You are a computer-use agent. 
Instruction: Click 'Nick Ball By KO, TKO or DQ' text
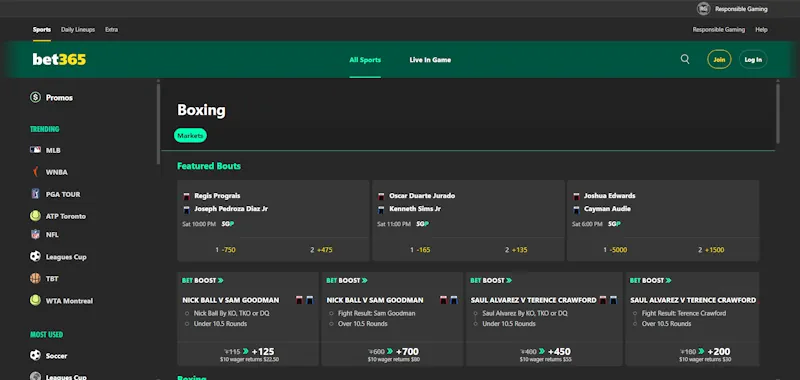231,313
